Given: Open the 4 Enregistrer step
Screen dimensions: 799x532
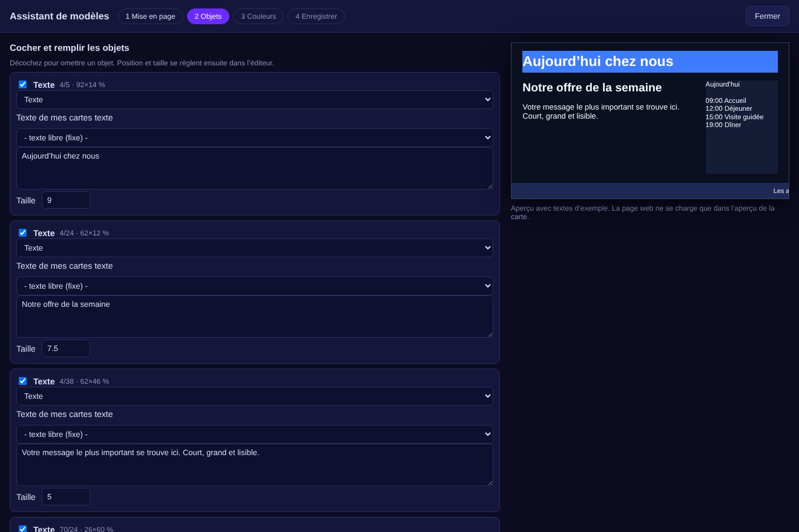Looking at the screenshot, I should coord(316,16).
